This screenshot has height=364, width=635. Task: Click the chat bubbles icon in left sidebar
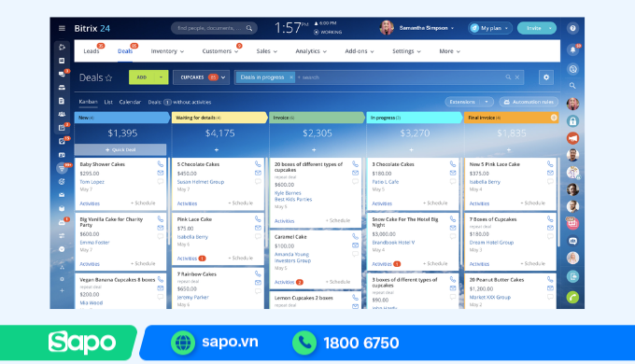point(62,74)
